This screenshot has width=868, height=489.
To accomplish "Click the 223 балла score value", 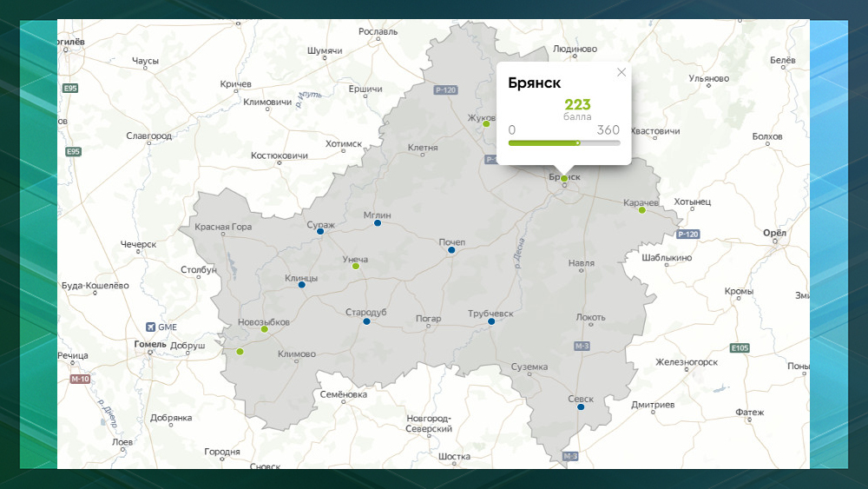I will click(577, 106).
